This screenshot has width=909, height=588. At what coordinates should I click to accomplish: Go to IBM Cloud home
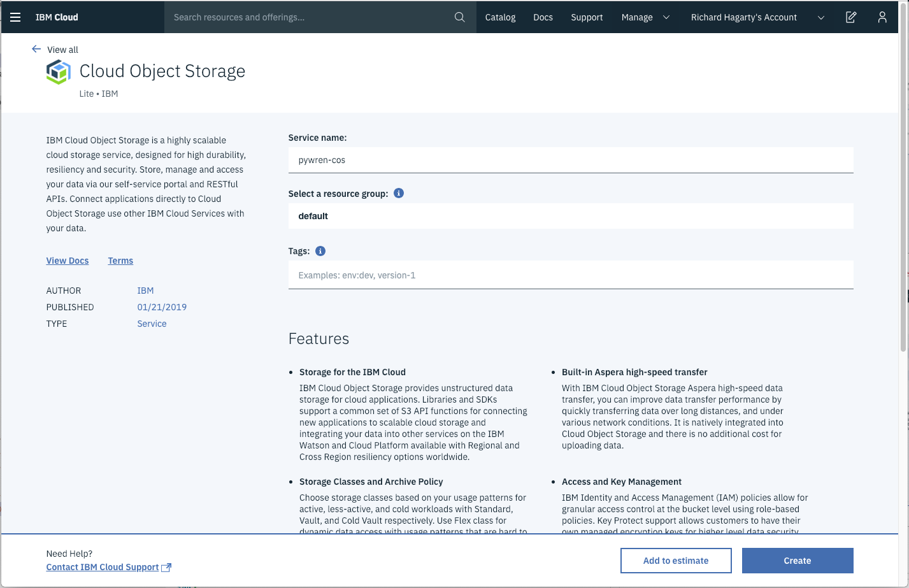57,17
